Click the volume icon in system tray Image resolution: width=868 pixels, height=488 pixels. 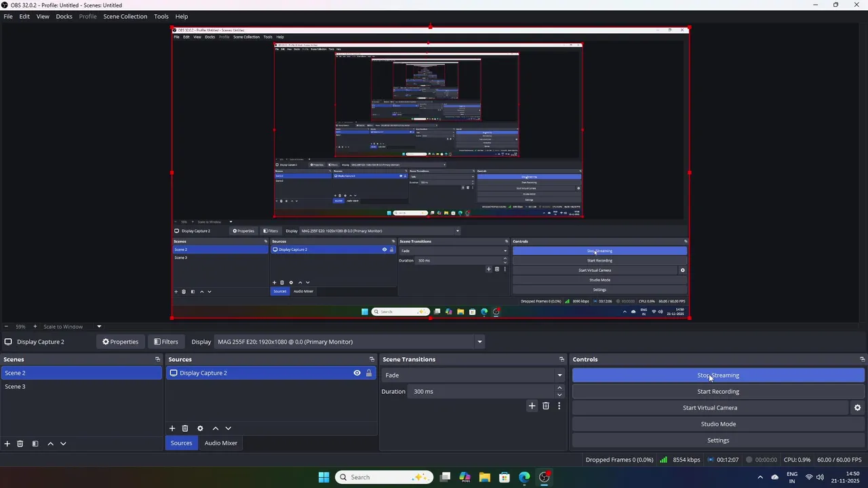click(x=821, y=477)
